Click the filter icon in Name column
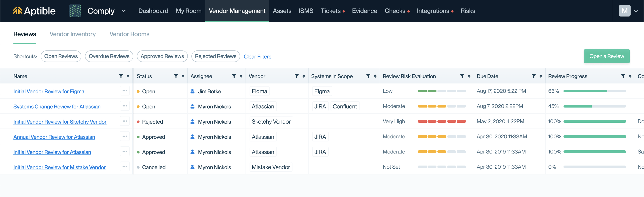Screen dimensions: 644x197 click(121, 76)
